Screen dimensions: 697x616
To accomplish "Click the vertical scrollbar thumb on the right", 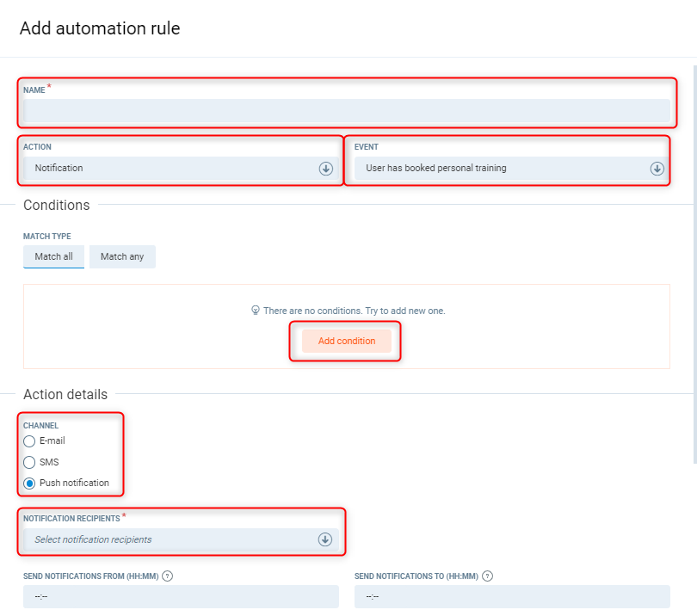I will (x=694, y=258).
